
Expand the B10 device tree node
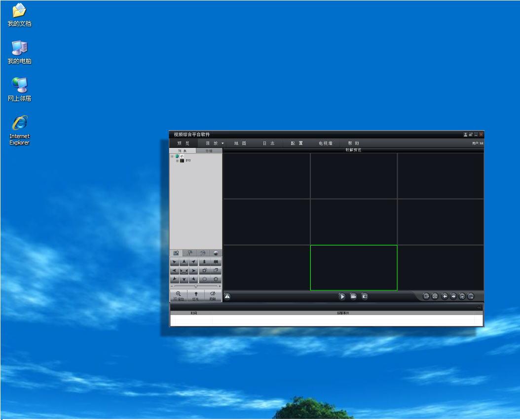click(x=177, y=160)
